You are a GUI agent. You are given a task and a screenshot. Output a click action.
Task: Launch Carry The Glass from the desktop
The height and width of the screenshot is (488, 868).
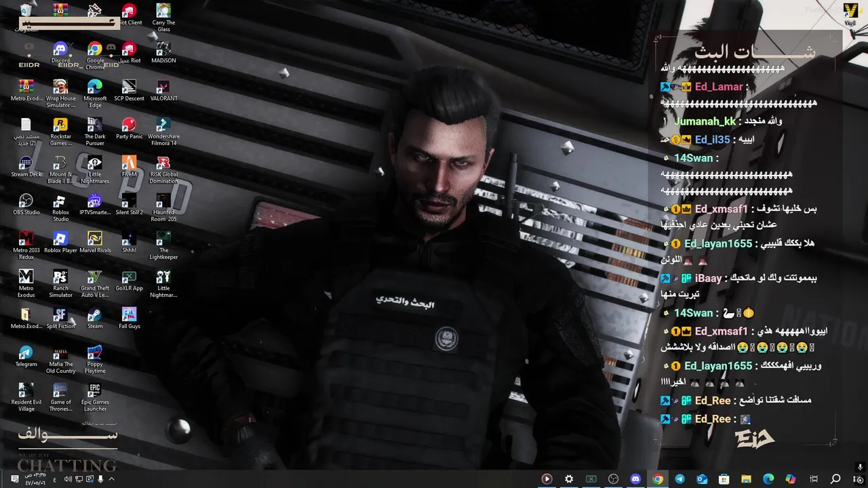pyautogui.click(x=163, y=18)
